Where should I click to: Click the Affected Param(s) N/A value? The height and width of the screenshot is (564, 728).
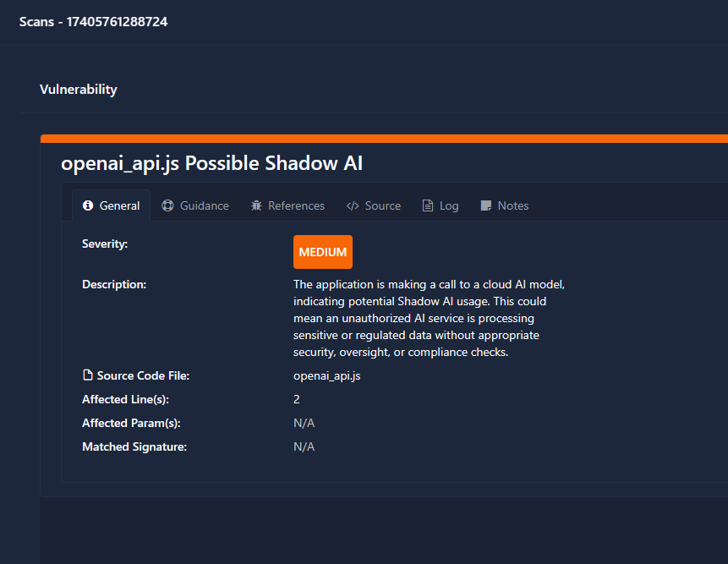click(x=304, y=423)
